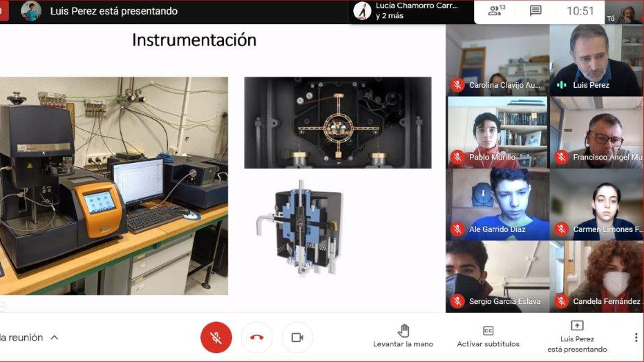
Task: Select Pablo Murillo's video tile
Action: click(497, 132)
